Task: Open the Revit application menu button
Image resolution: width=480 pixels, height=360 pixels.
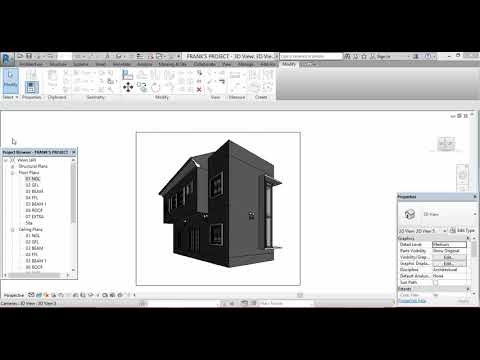Action: (6, 59)
